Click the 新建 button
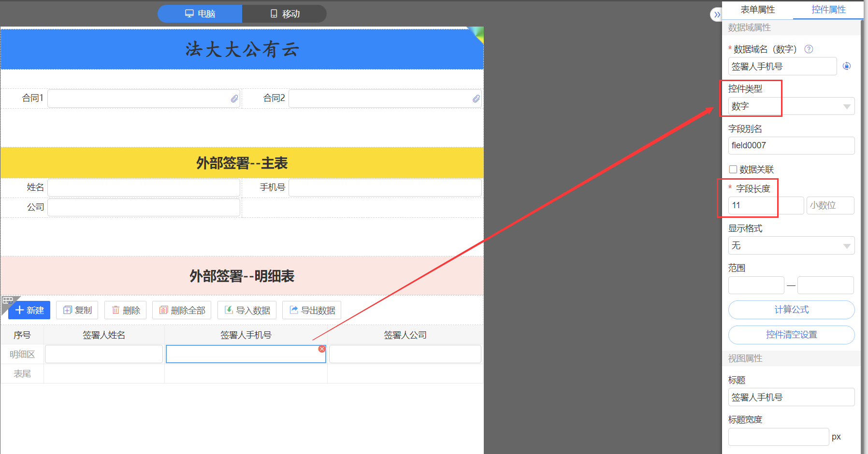The image size is (868, 454). [x=29, y=310]
